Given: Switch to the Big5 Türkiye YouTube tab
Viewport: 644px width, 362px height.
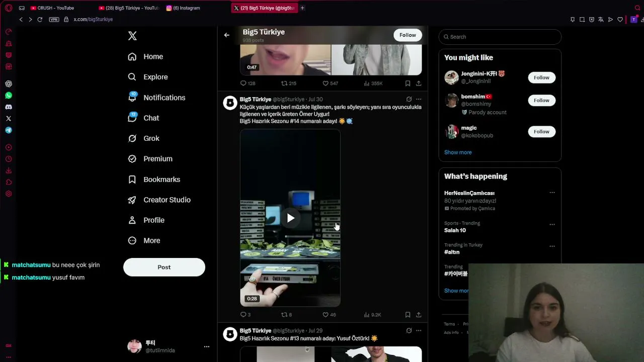Looking at the screenshot, I should (129, 8).
